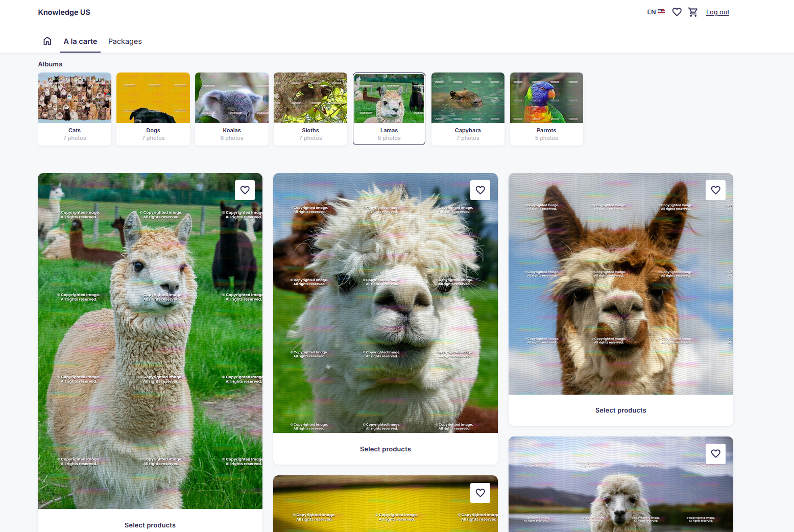Open the shopping cart icon
Image resolution: width=794 pixels, height=532 pixels.
pyautogui.click(x=693, y=12)
